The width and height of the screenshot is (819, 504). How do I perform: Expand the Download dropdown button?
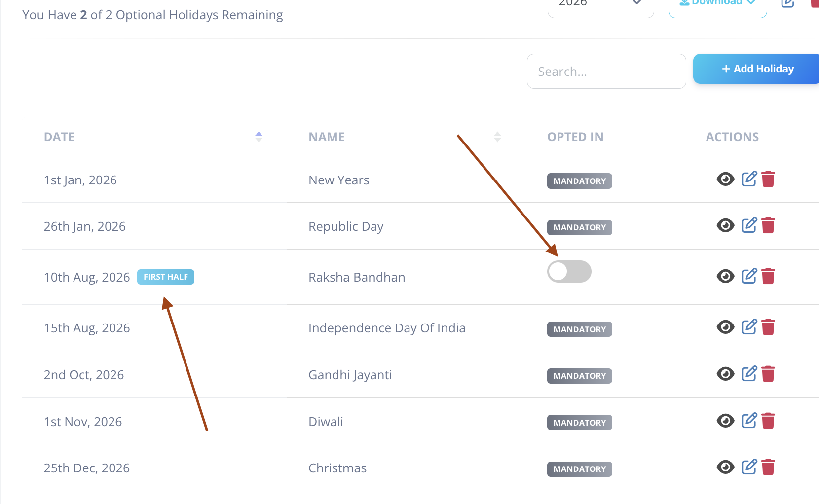point(717,6)
